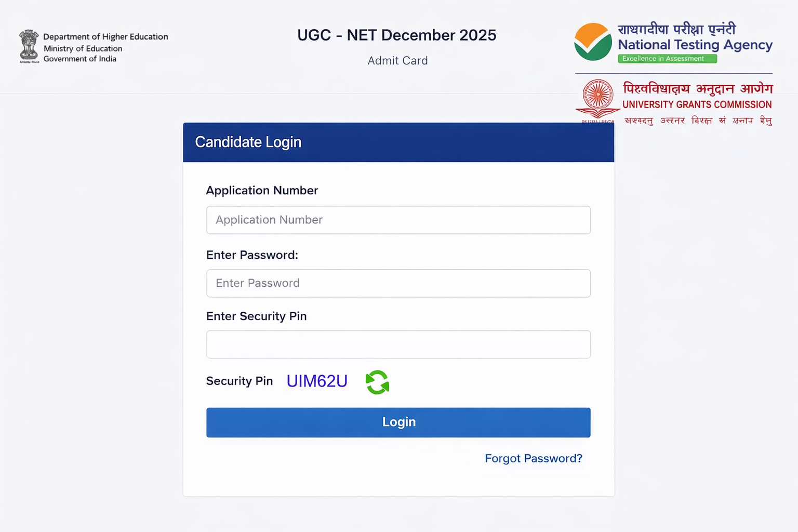Click the National Testing Agency text

coord(695,45)
